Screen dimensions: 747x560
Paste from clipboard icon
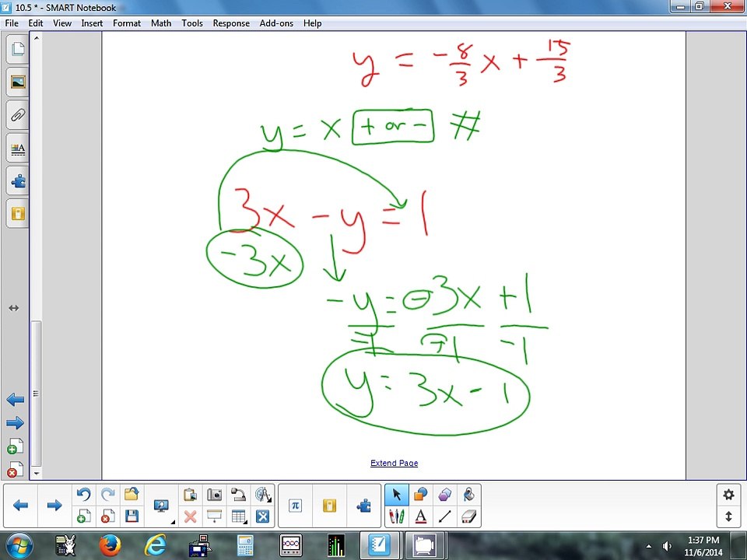coord(190,495)
